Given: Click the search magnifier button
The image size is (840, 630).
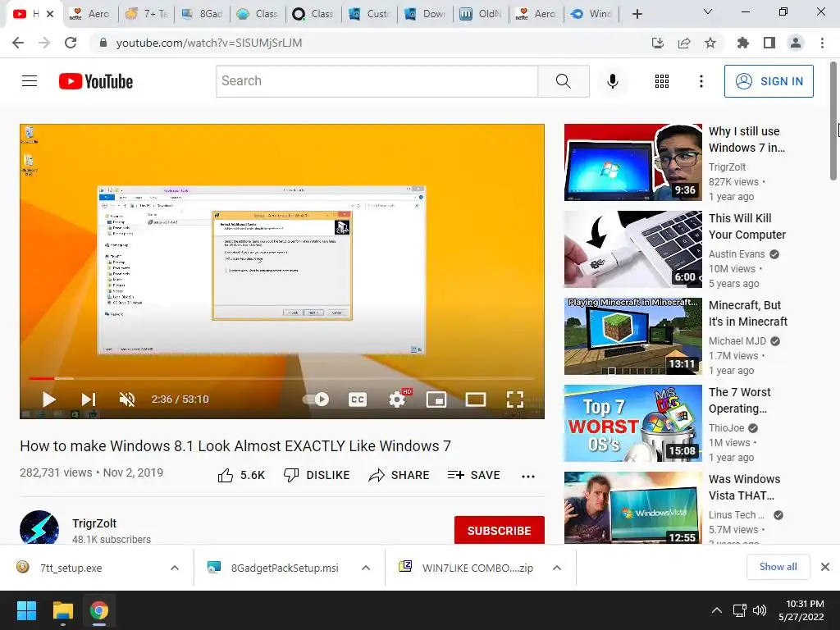Looking at the screenshot, I should [x=563, y=81].
